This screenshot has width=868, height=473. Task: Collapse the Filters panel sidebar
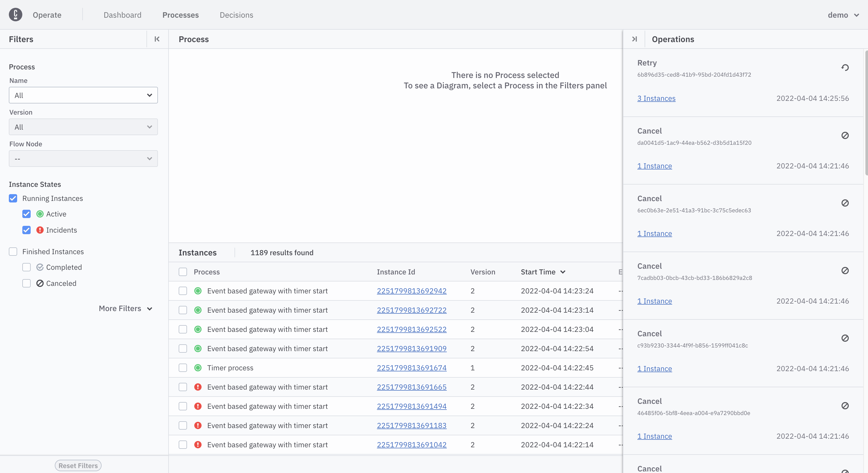(x=157, y=39)
